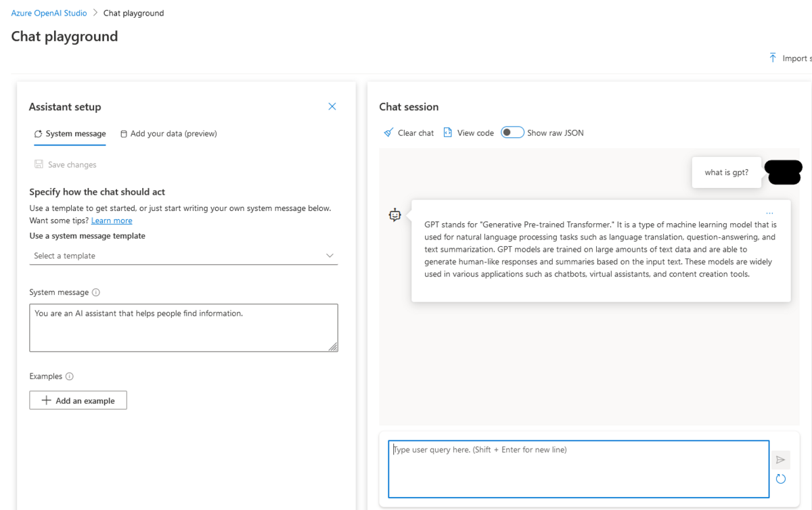Screen dimensions: 812x510
Task: Open the View code dialog
Action: click(x=468, y=133)
